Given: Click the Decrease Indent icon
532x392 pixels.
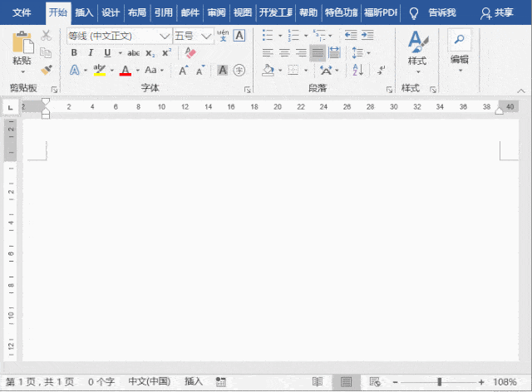Looking at the screenshot, I should [351, 35].
